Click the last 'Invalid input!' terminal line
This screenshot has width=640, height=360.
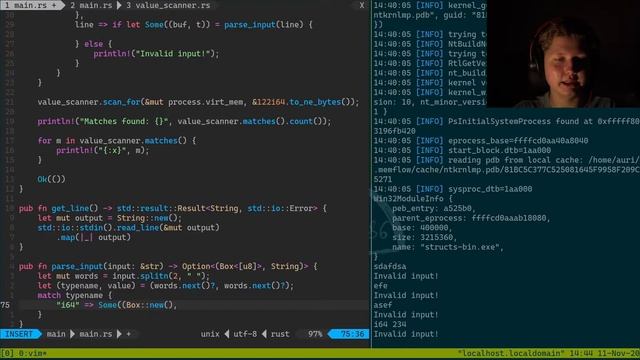coord(406,334)
